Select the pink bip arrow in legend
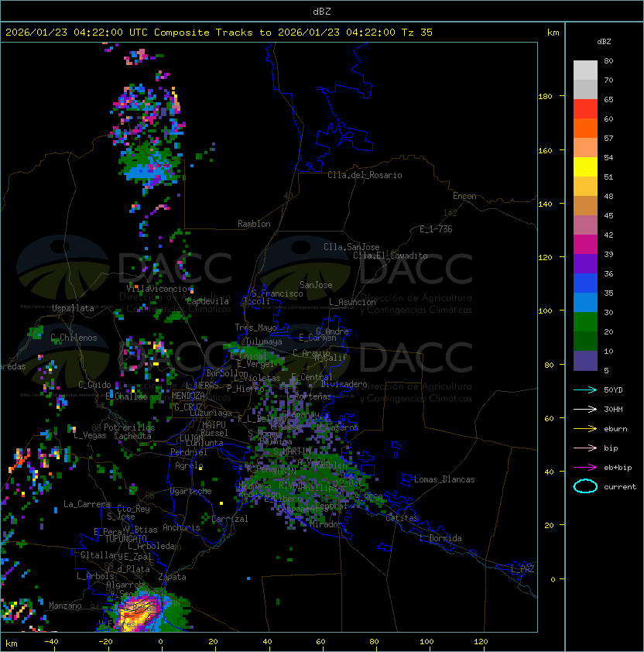This screenshot has height=652, width=644. pyautogui.click(x=585, y=448)
